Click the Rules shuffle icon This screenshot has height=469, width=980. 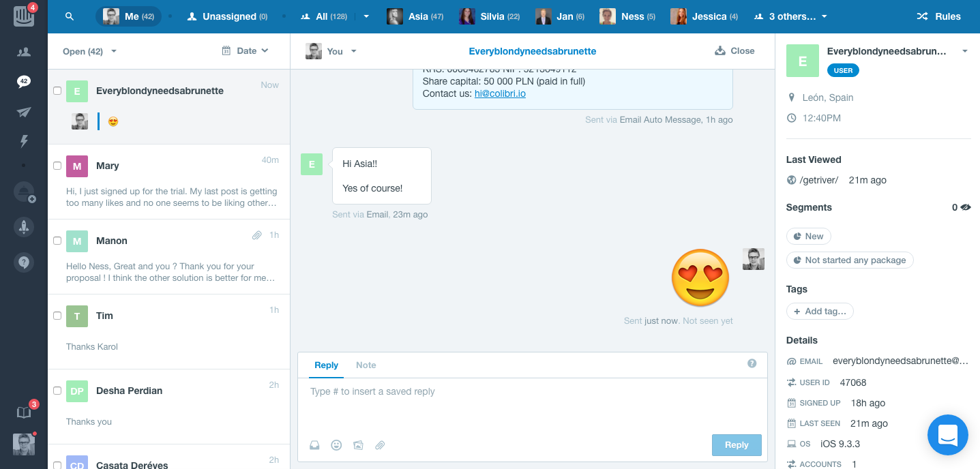coord(922,16)
